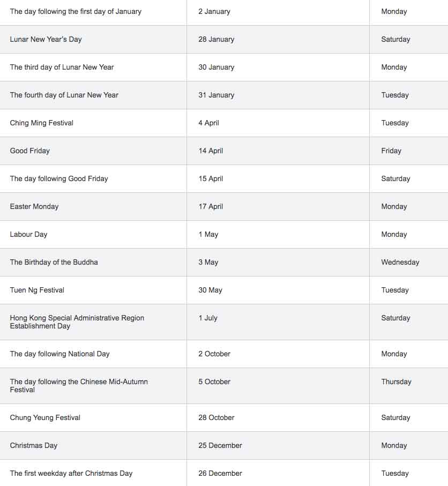The image size is (448, 486).
Task: Click the 28 January date cell
Action: (x=216, y=39)
